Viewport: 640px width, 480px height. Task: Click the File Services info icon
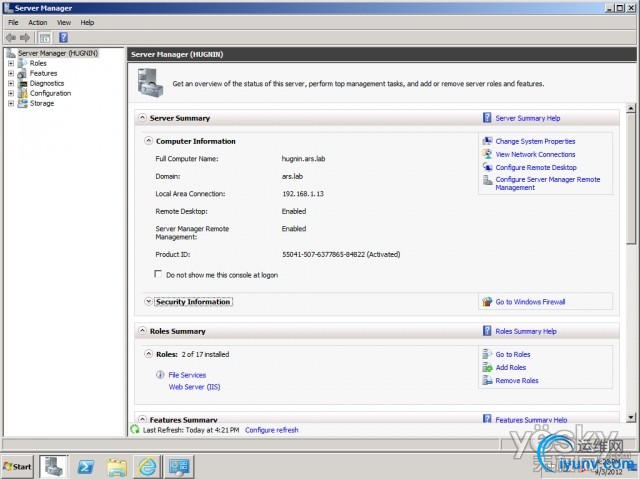pyautogui.click(x=160, y=375)
